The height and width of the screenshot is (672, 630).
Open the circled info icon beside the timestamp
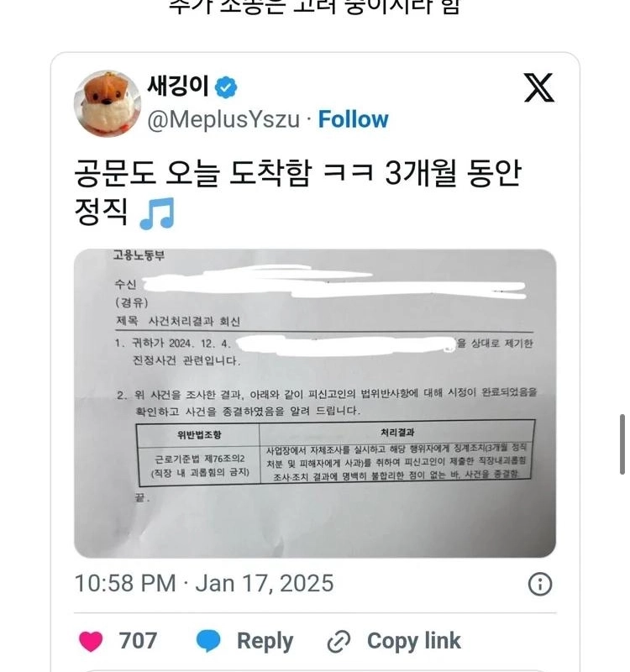540,584
